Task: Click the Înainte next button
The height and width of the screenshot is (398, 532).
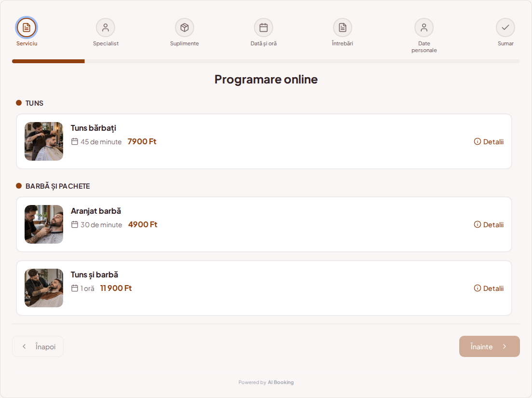Action: pos(489,346)
